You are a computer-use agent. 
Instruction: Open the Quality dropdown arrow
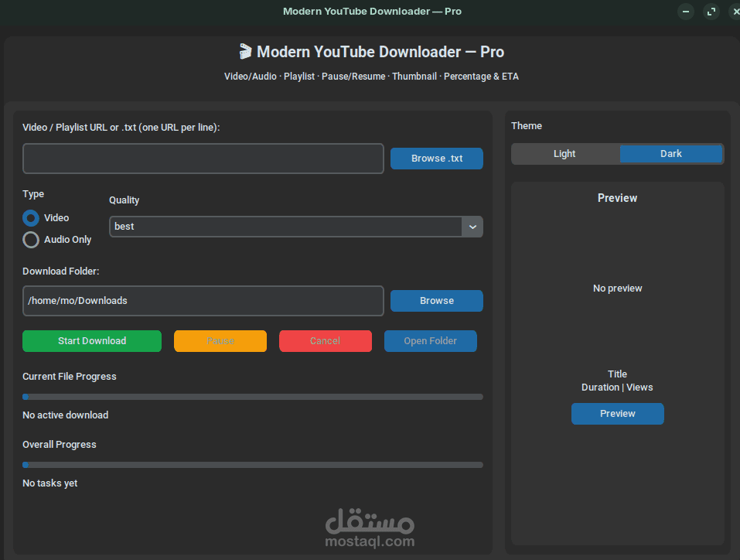pyautogui.click(x=472, y=227)
